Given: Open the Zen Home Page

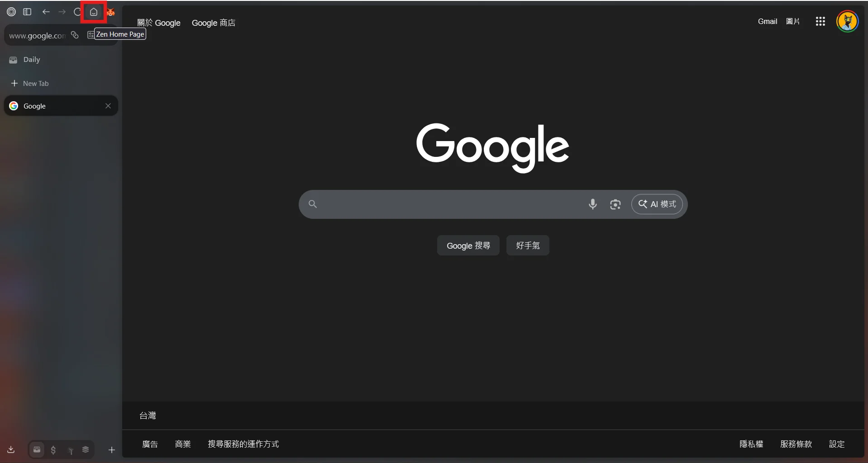Looking at the screenshot, I should (x=93, y=12).
